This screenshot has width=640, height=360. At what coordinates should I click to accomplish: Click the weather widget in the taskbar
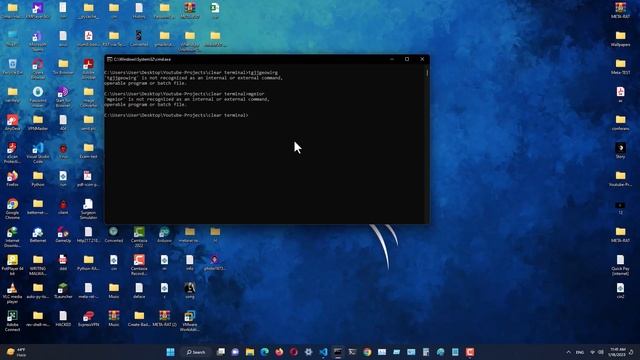(16, 352)
